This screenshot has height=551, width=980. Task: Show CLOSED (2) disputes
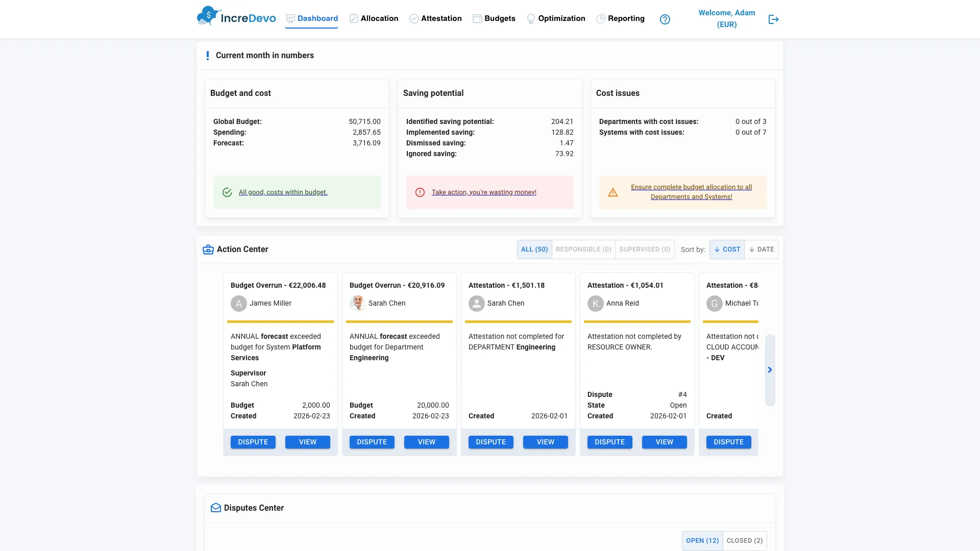744,541
